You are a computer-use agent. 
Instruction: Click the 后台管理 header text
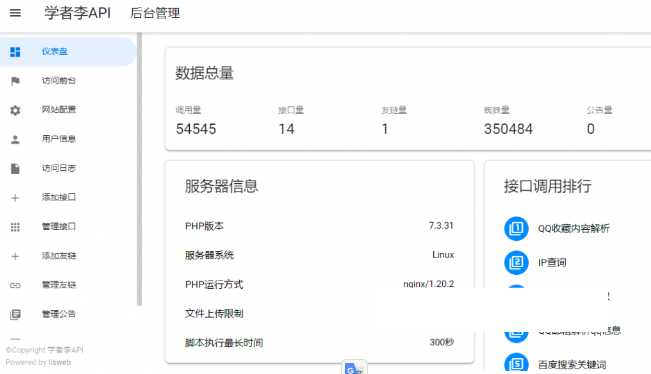click(155, 13)
